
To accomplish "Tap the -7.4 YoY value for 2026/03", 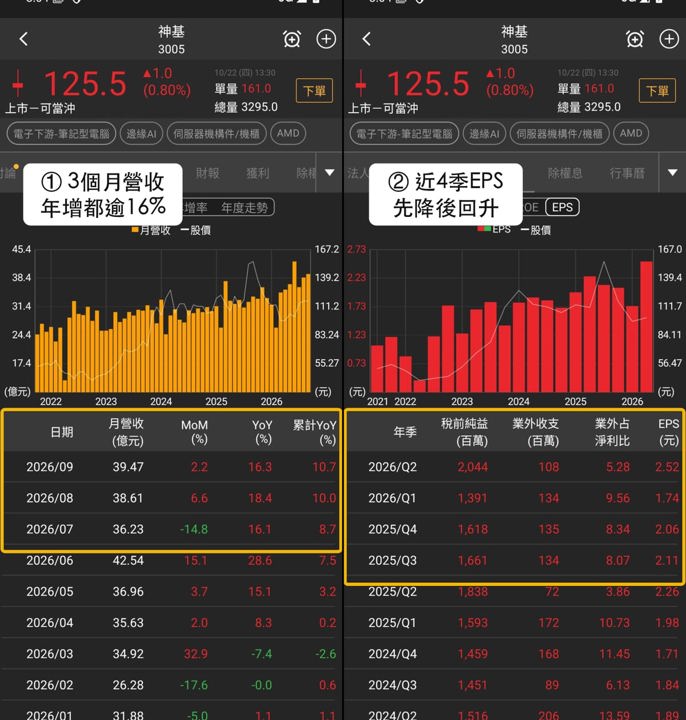I will click(261, 654).
